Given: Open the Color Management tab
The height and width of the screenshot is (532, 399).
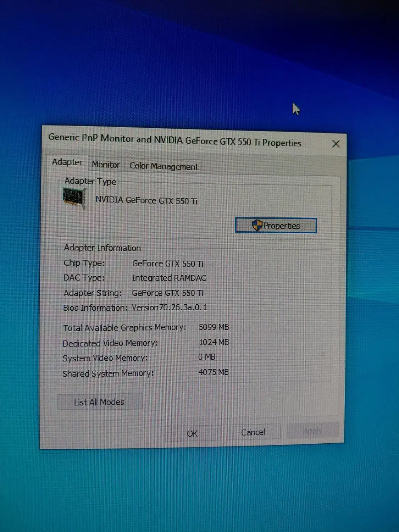Looking at the screenshot, I should click(x=164, y=166).
